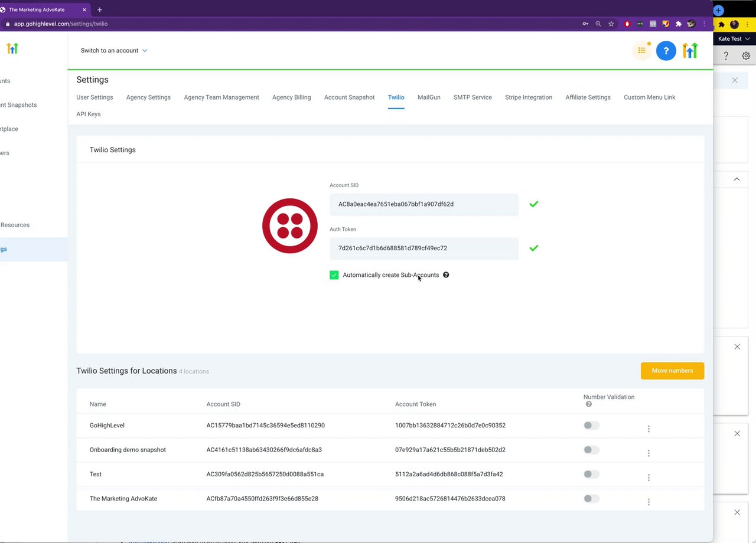Open the Kate Test dropdown in background window
756x543 pixels.
(734, 39)
